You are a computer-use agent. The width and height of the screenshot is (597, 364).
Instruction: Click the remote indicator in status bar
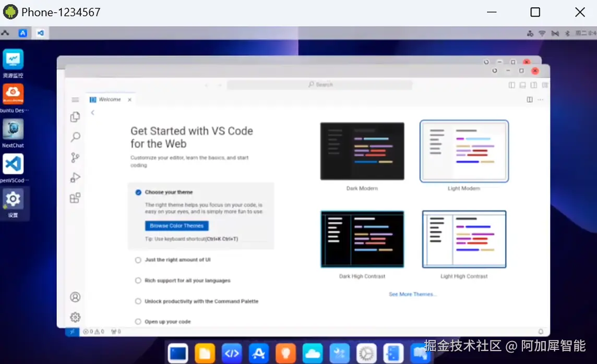(x=72, y=332)
